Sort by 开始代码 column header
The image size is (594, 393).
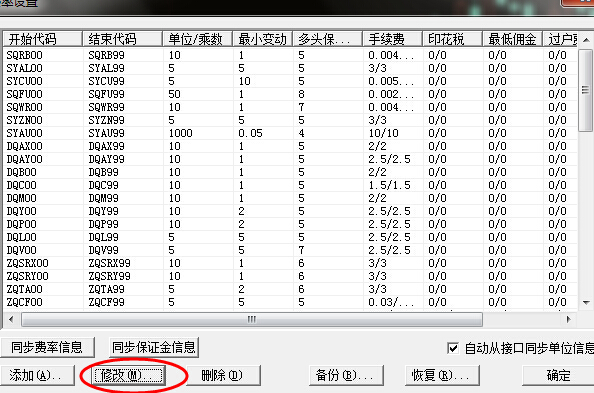(x=43, y=39)
